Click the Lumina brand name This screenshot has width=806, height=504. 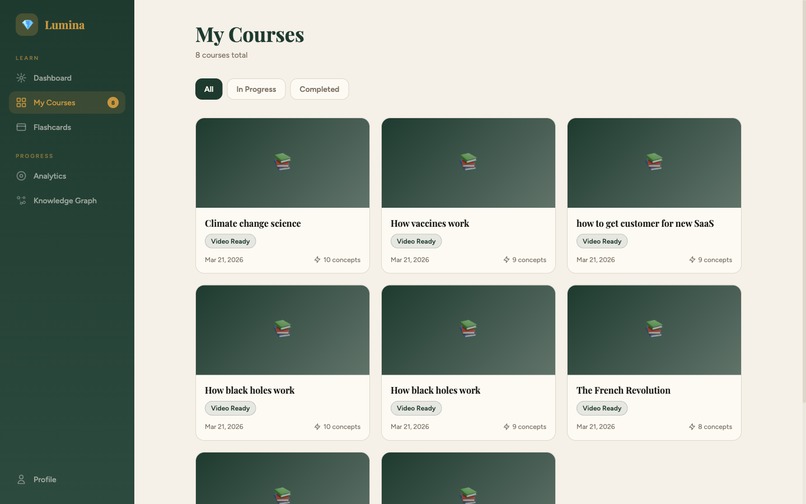pyautogui.click(x=65, y=25)
